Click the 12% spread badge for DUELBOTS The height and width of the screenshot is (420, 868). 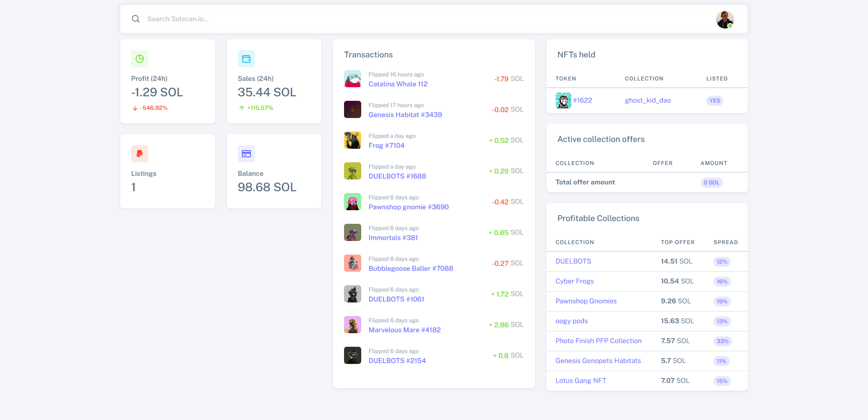tap(722, 261)
